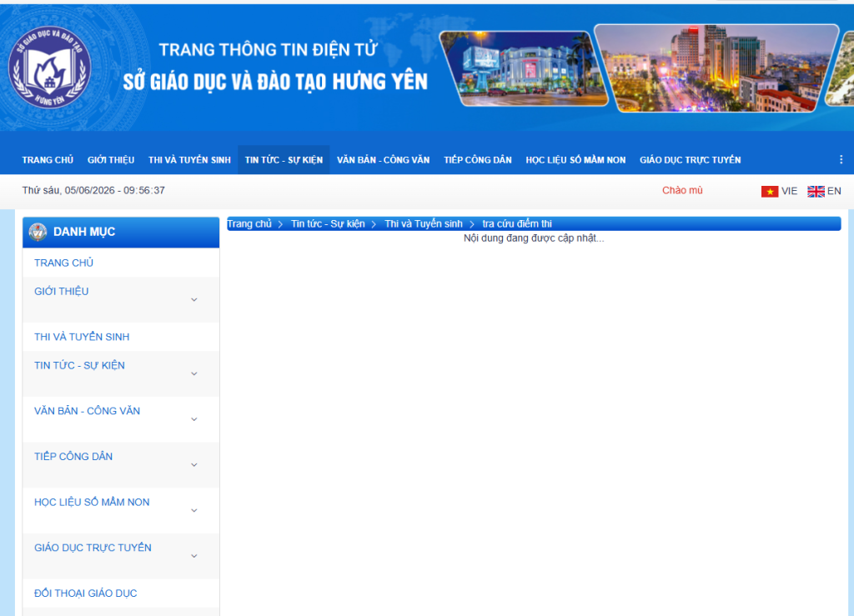Open the three-dot overflow menu in navbar

841,159
